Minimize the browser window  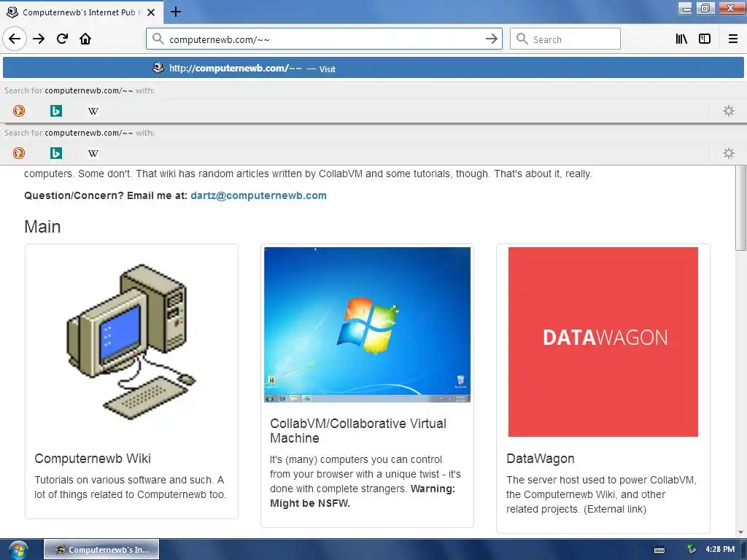[685, 8]
